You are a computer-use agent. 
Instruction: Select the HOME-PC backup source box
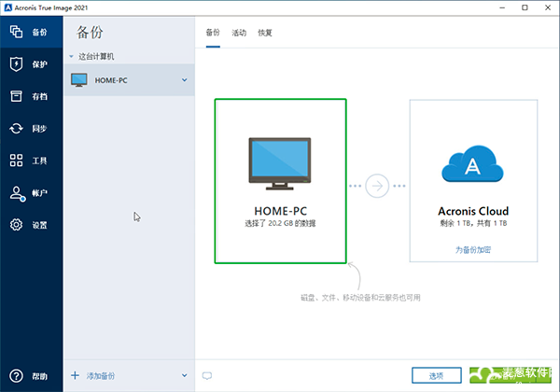click(x=280, y=181)
